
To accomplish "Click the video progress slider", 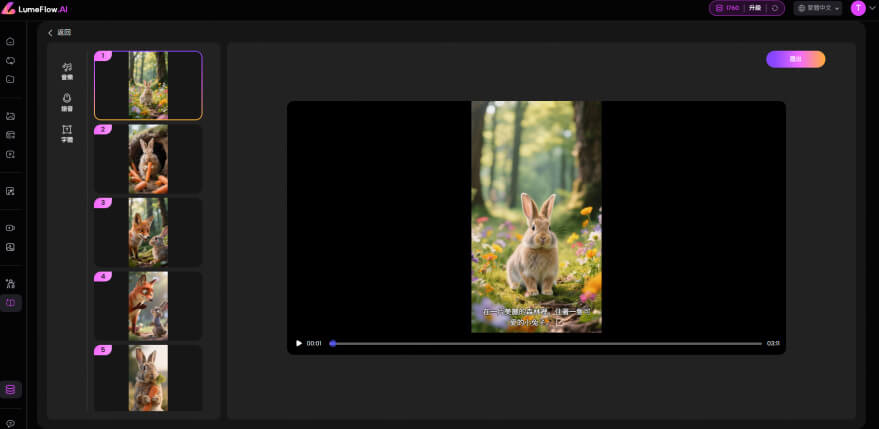I will pyautogui.click(x=545, y=343).
